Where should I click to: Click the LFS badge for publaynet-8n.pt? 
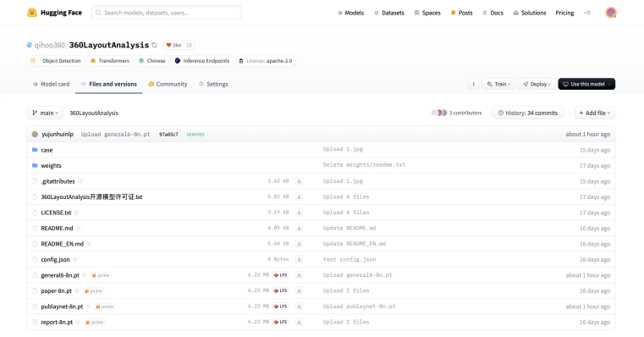pyautogui.click(x=280, y=307)
